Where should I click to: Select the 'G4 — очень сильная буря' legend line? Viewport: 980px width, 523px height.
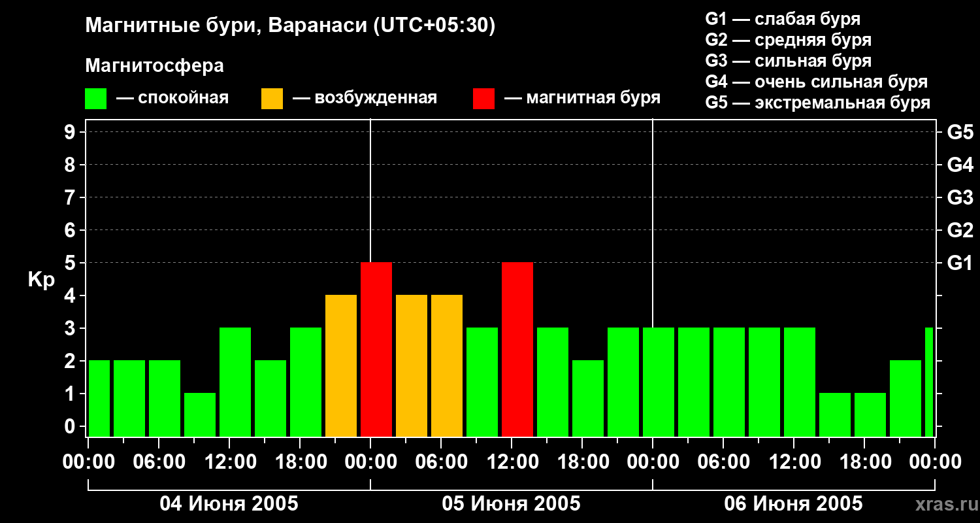(x=817, y=82)
